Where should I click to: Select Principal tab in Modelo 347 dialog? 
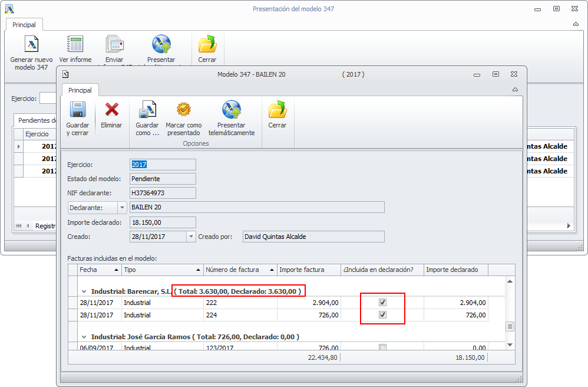pos(80,90)
